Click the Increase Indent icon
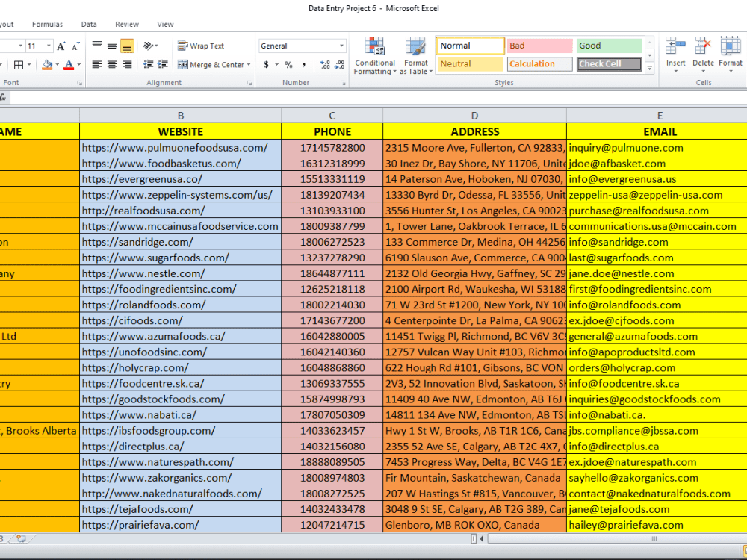The image size is (747, 560). [163, 65]
